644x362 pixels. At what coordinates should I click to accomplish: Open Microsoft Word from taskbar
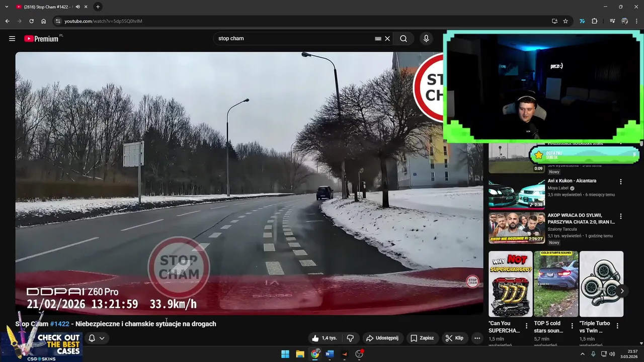coord(330,354)
